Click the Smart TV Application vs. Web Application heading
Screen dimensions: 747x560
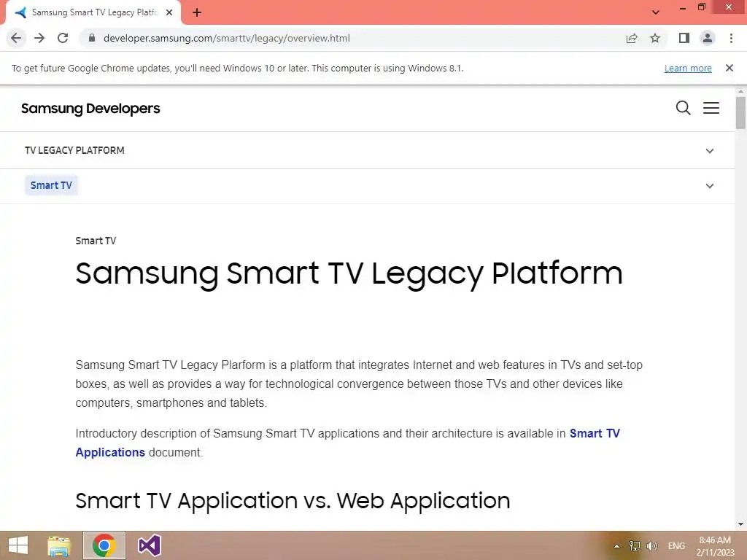(293, 501)
